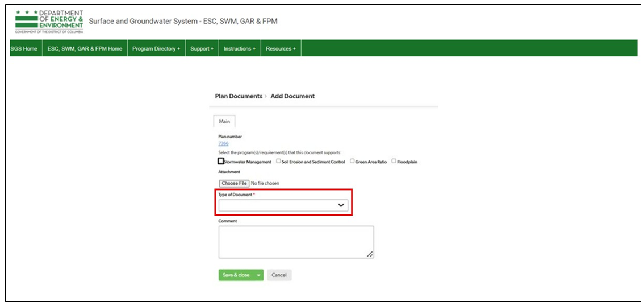Click inside the Comment text area
The width and height of the screenshot is (644, 306).
click(295, 242)
